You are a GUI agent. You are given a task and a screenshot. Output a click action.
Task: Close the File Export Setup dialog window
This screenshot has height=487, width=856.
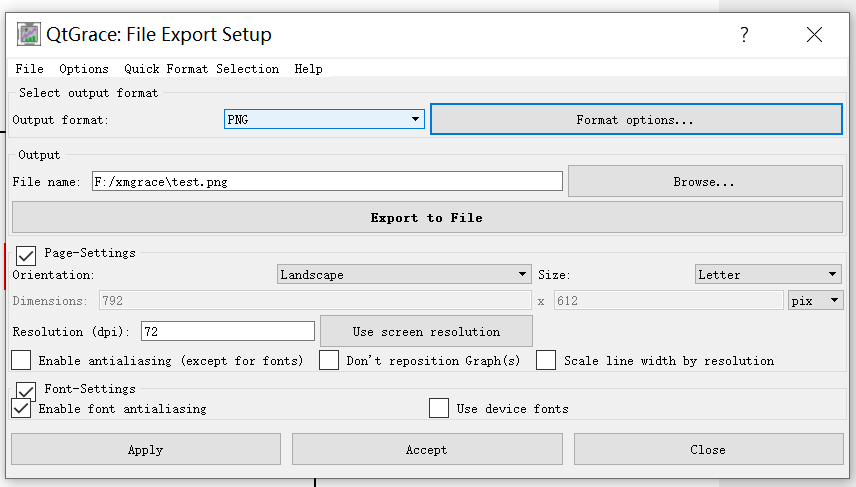(x=814, y=35)
